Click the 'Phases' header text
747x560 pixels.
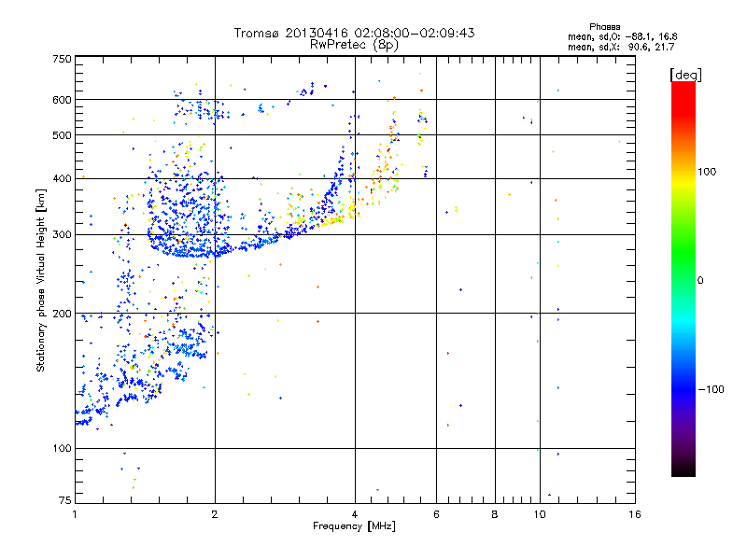[x=604, y=27]
